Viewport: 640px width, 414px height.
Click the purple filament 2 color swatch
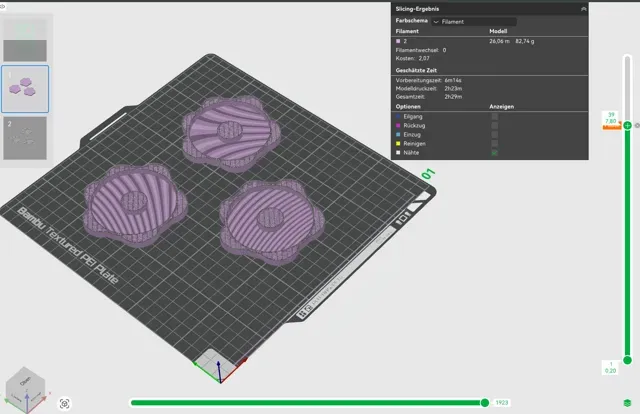398,41
